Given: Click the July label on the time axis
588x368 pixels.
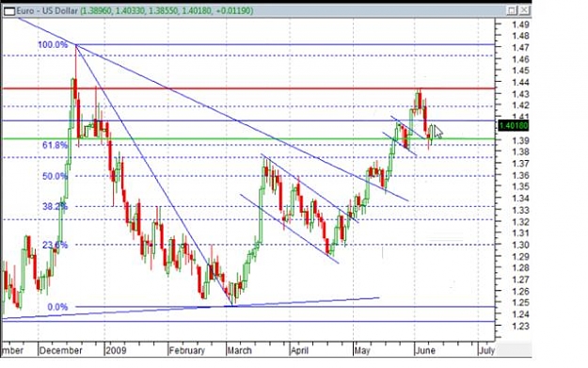Looking at the screenshot, I should [487, 351].
